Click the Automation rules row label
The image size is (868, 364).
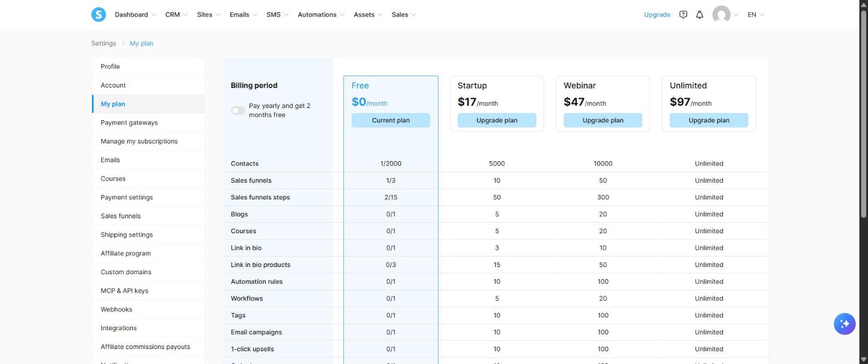tap(256, 281)
